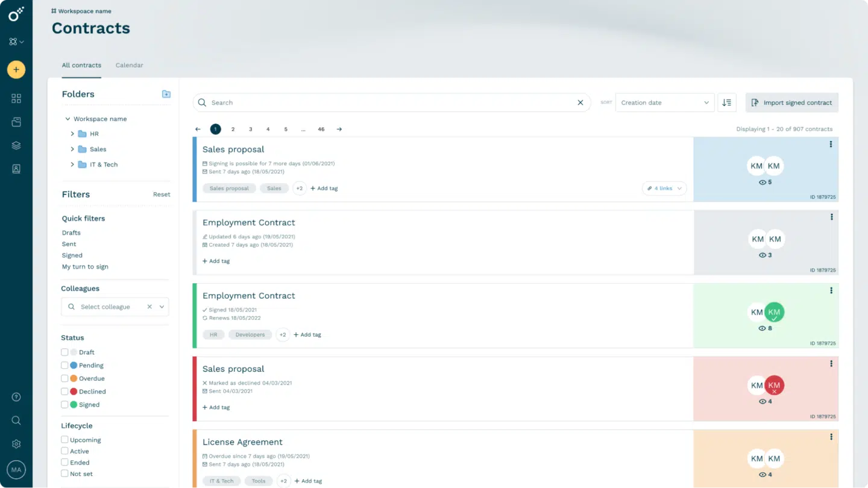
Task: Check the Overdue status checkbox
Action: tap(64, 378)
